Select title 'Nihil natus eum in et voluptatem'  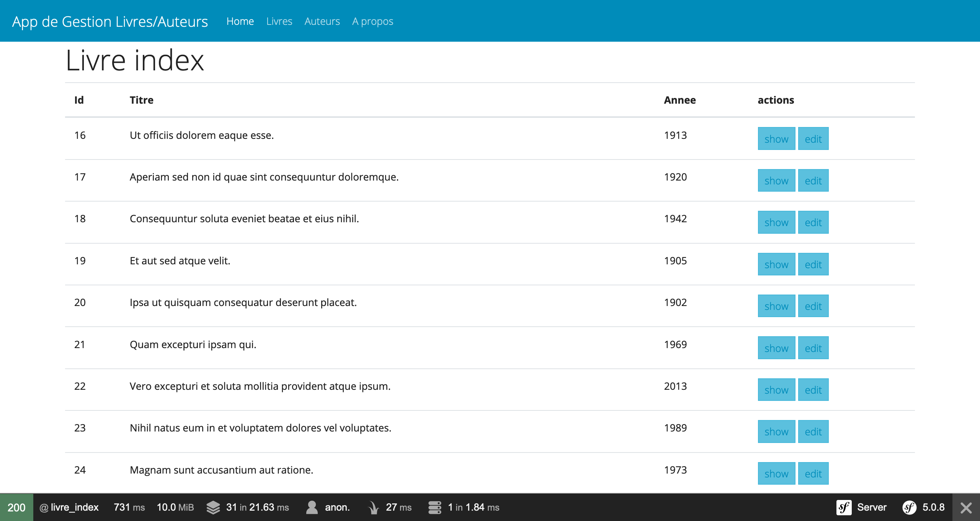(206, 428)
